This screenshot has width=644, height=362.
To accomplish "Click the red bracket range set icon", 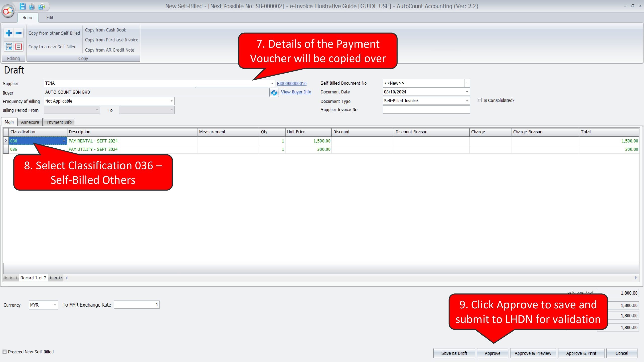I will tap(19, 47).
